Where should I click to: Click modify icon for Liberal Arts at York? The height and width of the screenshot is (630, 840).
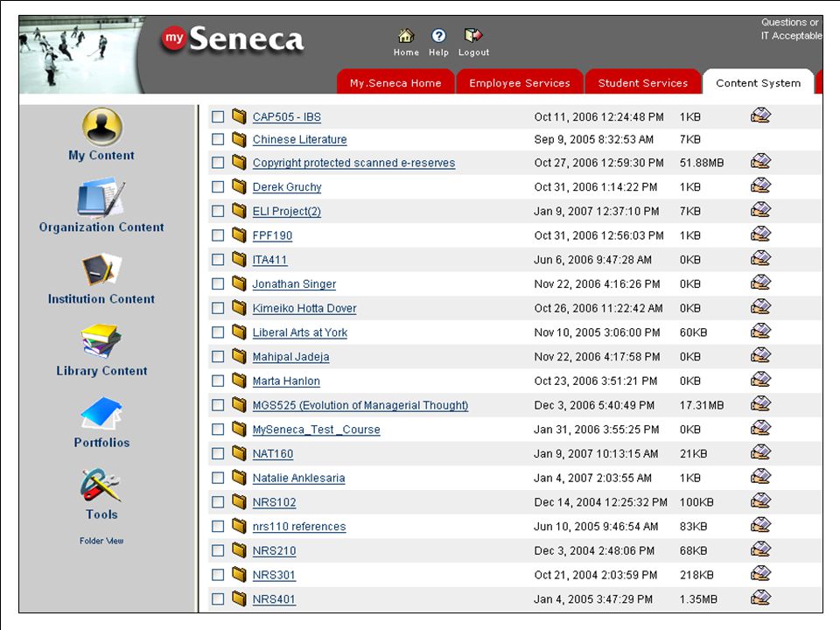[x=760, y=331]
